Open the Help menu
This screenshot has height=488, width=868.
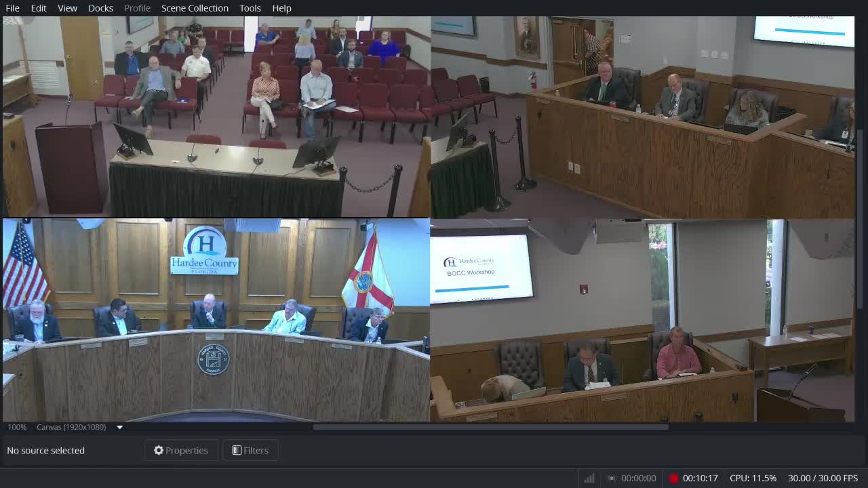pyautogui.click(x=281, y=8)
